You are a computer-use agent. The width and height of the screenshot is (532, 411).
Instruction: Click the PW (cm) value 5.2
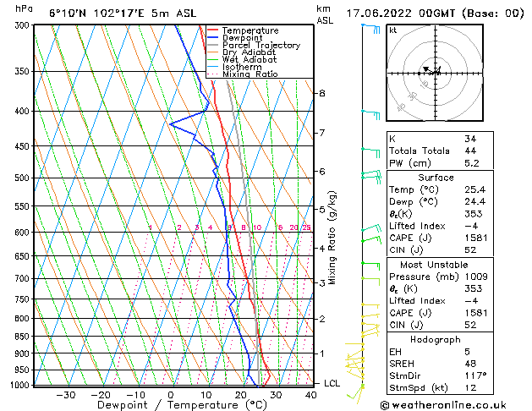pyautogui.click(x=472, y=163)
